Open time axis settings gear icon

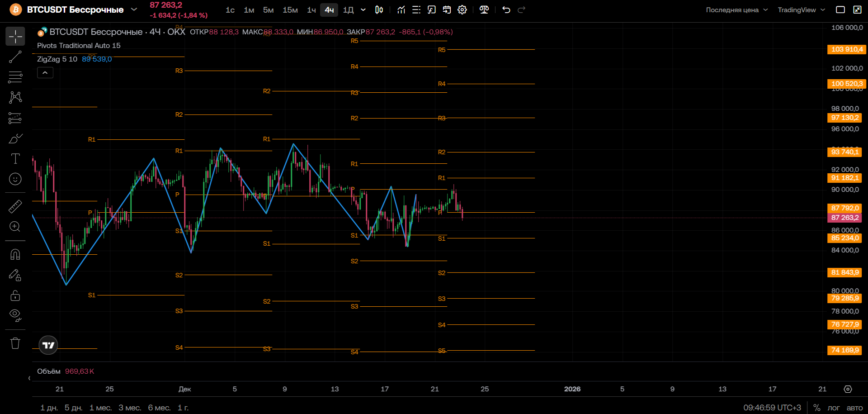click(x=848, y=389)
